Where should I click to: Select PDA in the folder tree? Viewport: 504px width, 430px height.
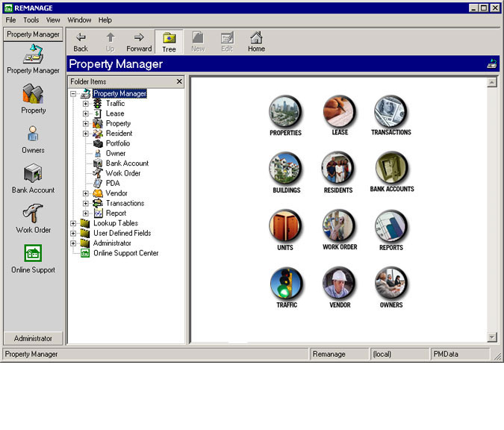coord(113,183)
